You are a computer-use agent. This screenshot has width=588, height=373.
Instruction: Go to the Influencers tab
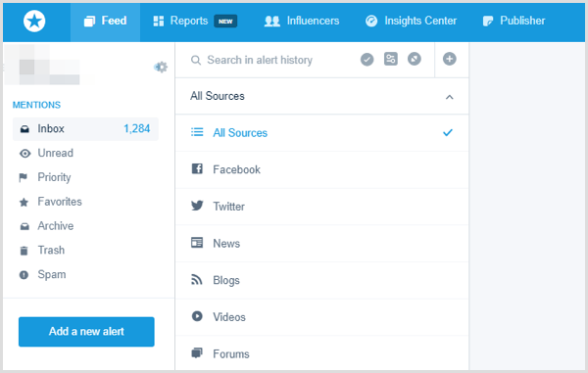pyautogui.click(x=302, y=21)
